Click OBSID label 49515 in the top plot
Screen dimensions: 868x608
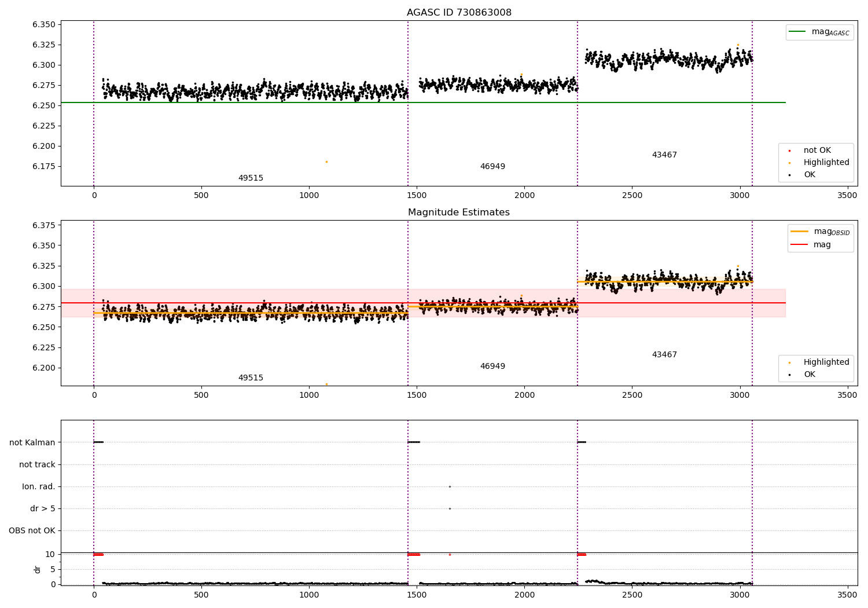point(251,178)
